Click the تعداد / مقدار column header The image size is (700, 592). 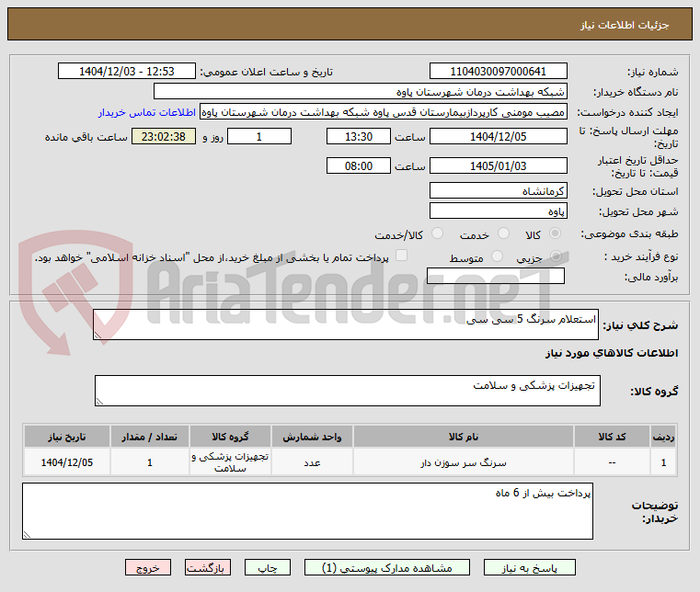(x=150, y=437)
